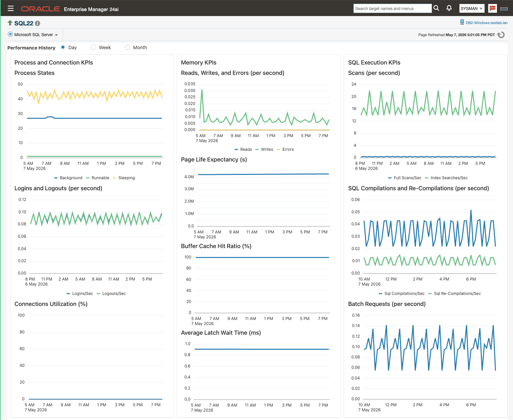Toggle the Runnable series in the Process States legend
Screen dimensions: 513x420
point(98,178)
